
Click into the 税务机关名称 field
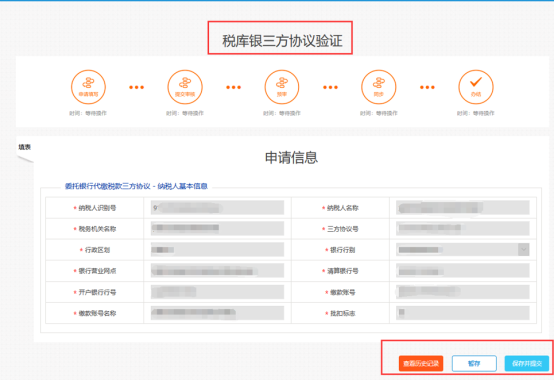[x=217, y=229]
